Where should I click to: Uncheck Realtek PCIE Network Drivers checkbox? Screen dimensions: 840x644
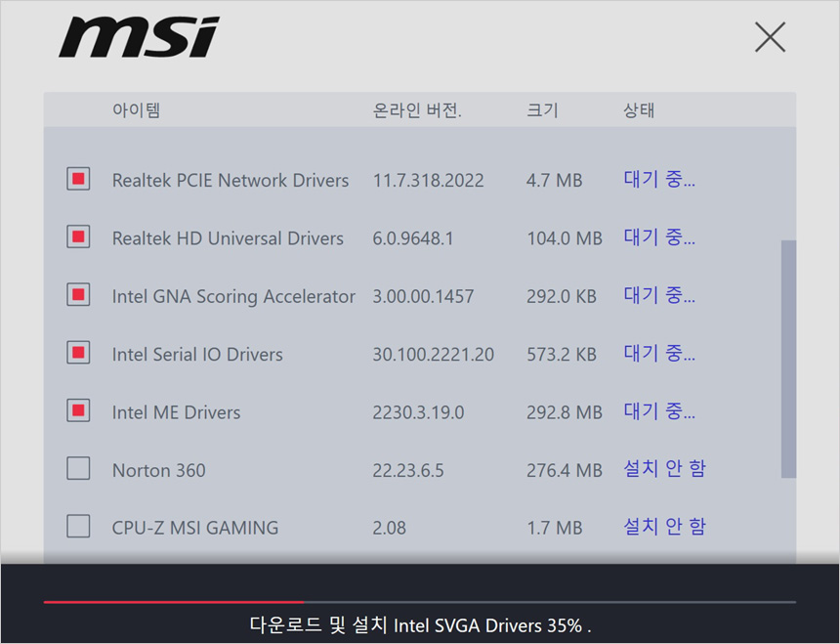pos(78,179)
